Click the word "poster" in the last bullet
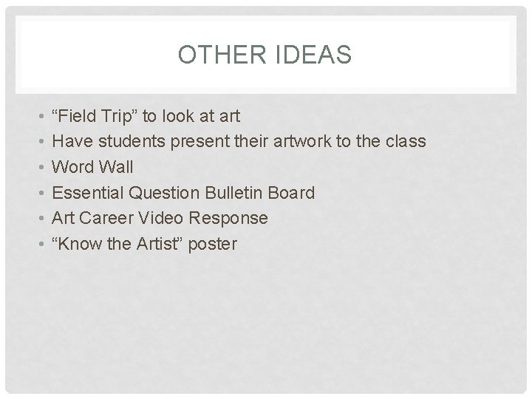The width and height of the screenshot is (532, 399). point(212,244)
